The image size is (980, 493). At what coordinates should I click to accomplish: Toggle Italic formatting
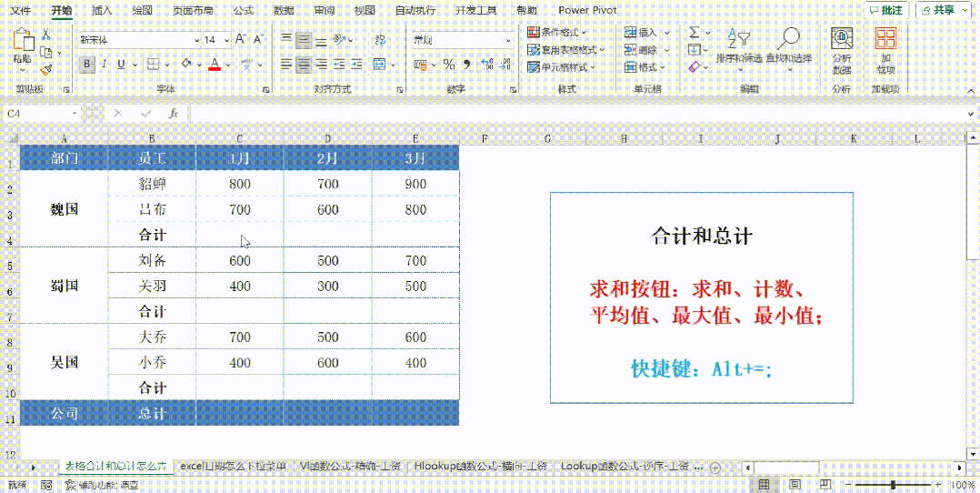pyautogui.click(x=104, y=64)
